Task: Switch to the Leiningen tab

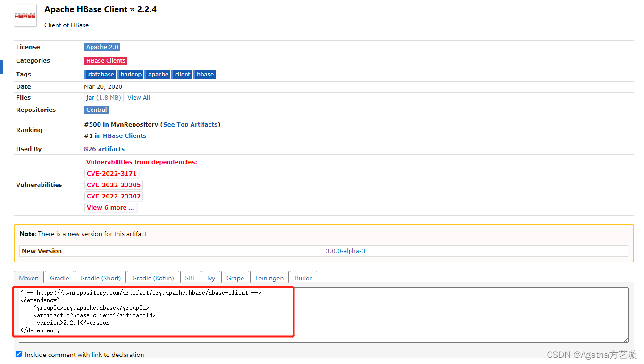Action: click(x=269, y=278)
